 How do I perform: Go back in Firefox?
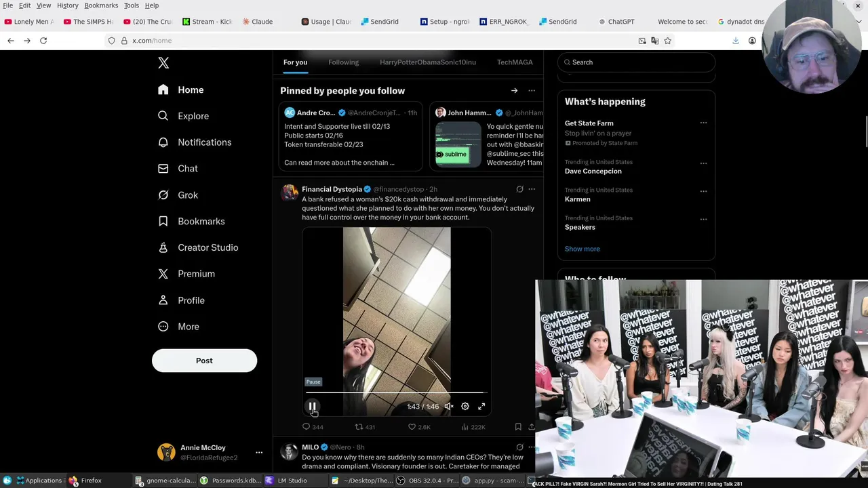pyautogui.click(x=11, y=41)
